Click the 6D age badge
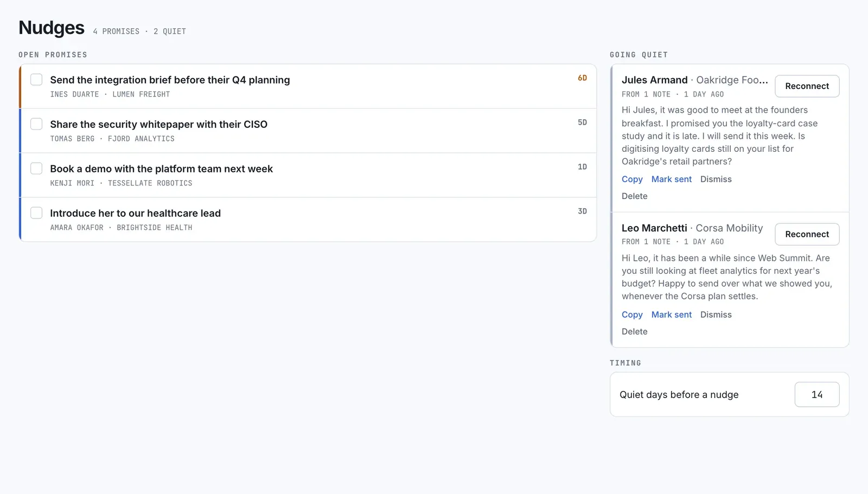Viewport: 868px width, 494px height. click(x=582, y=78)
